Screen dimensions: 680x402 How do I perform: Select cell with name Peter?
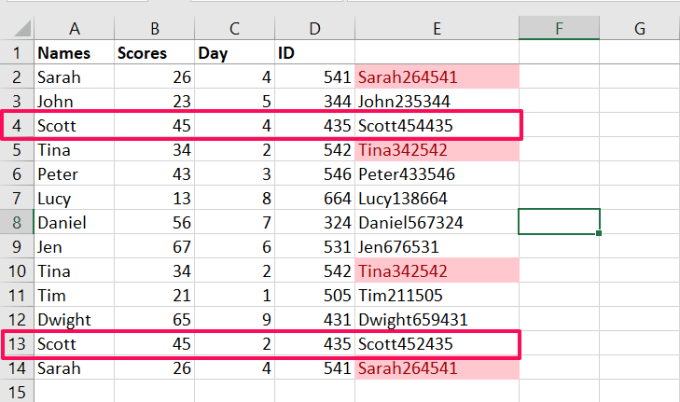tap(74, 174)
